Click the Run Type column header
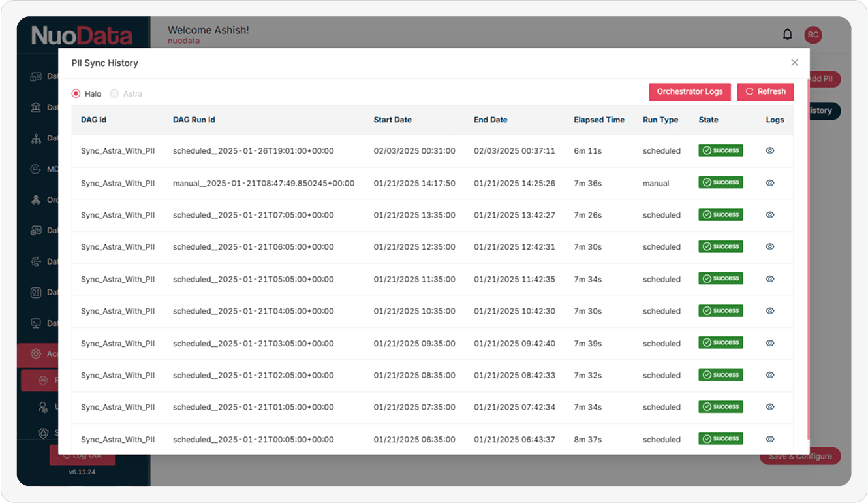The image size is (868, 503). click(660, 120)
